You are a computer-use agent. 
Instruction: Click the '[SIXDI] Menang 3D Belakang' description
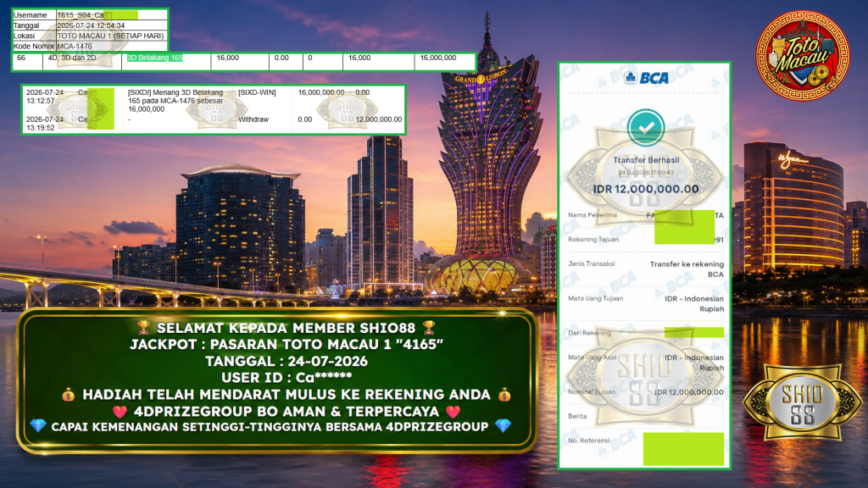[x=176, y=101]
